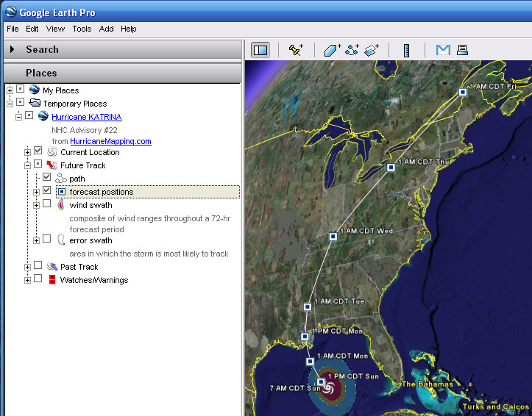Select the Add Polygon tool
532x416 pixels.
[332, 50]
